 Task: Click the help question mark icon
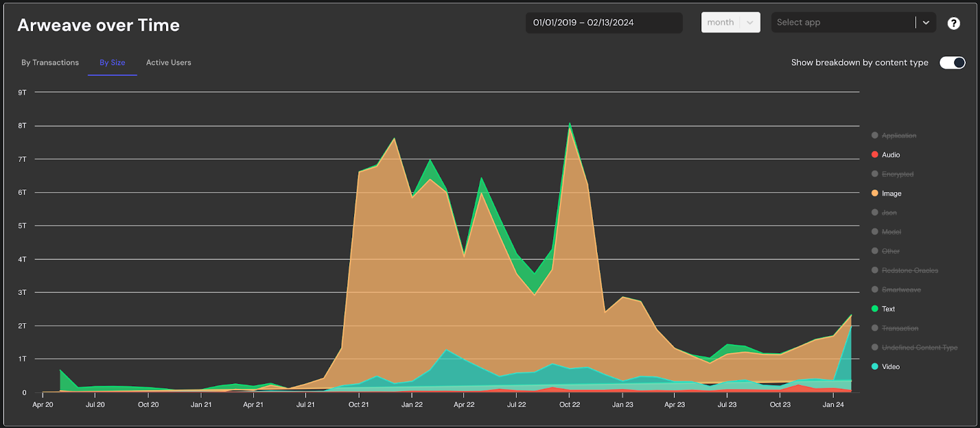click(954, 23)
